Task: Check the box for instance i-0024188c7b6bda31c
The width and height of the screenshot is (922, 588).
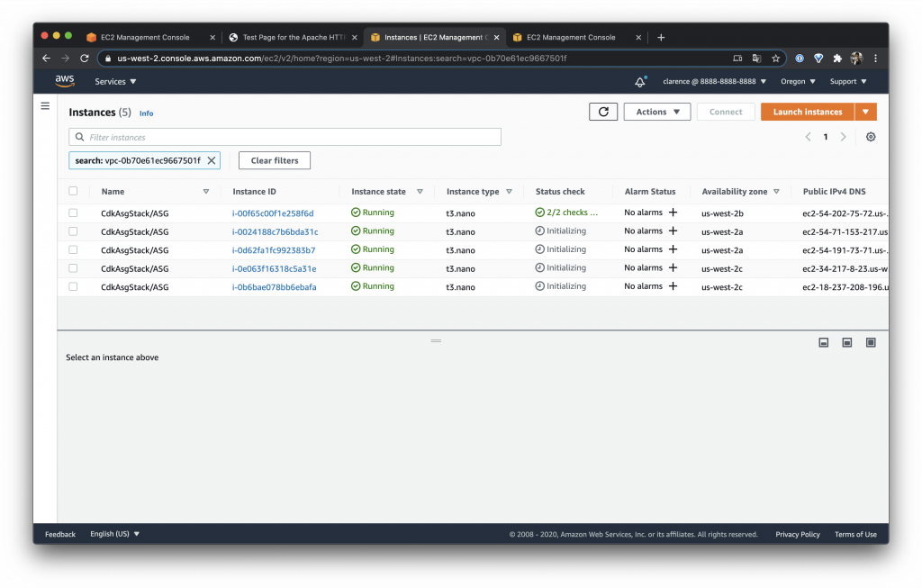Action: 73,231
